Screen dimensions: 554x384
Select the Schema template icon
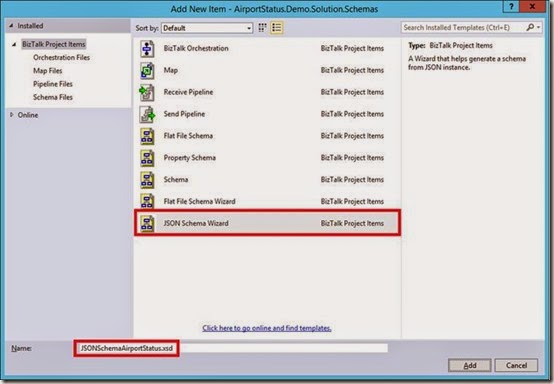(x=147, y=180)
